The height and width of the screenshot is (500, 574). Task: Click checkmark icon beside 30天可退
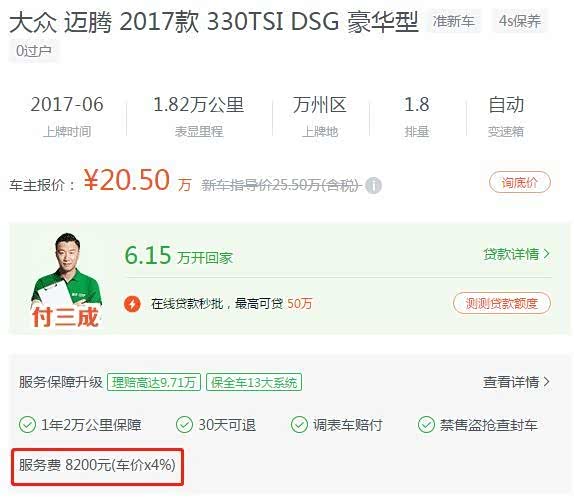[184, 425]
